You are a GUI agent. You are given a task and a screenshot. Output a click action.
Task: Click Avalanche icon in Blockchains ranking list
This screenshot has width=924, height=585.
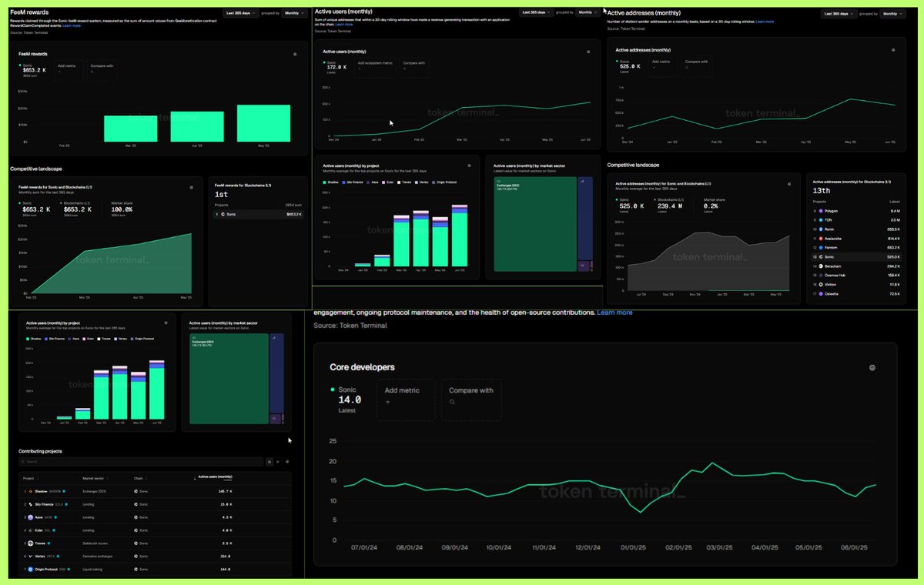[x=822, y=238]
